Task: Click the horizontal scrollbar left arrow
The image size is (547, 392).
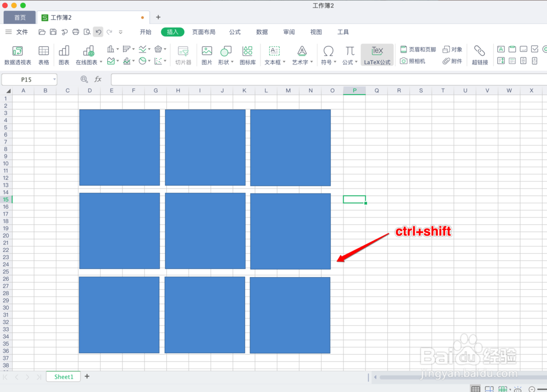Action: pos(375,377)
